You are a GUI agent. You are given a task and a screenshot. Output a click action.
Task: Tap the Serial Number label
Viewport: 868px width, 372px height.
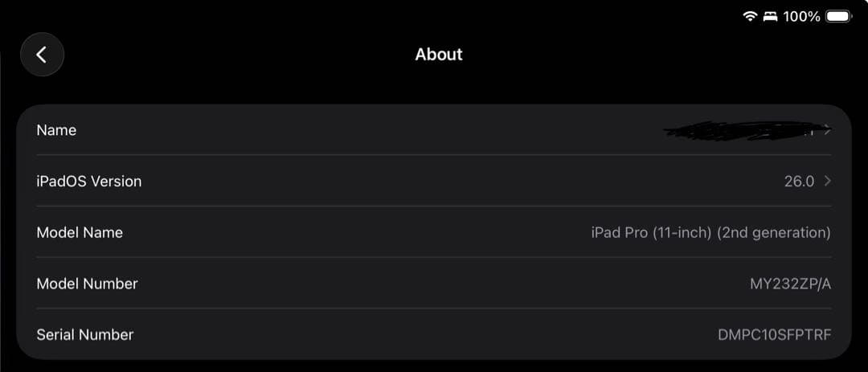point(85,335)
